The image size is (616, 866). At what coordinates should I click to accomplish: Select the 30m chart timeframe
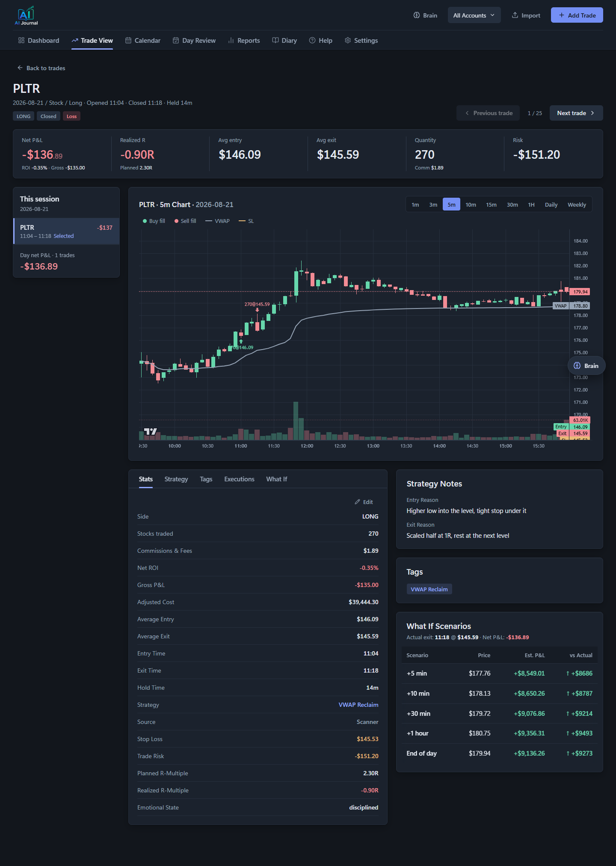(512, 205)
